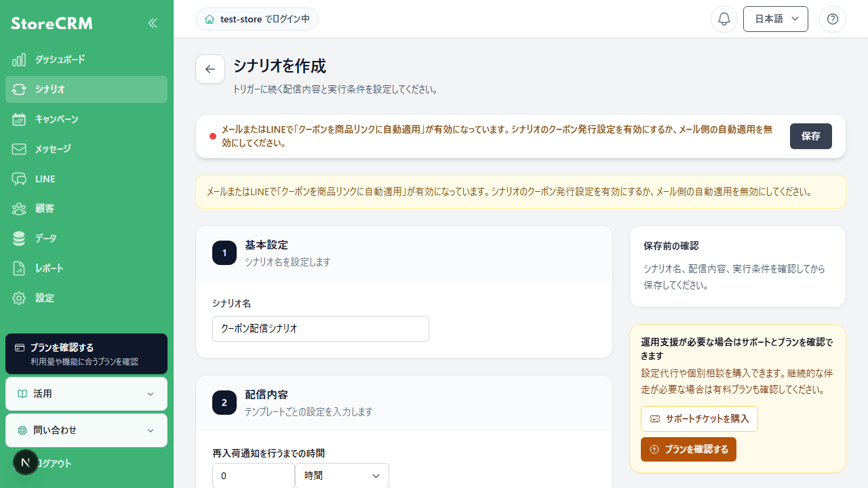Open the 時間 unit dropdown
Viewport: 868px width, 488px height.
coord(342,476)
